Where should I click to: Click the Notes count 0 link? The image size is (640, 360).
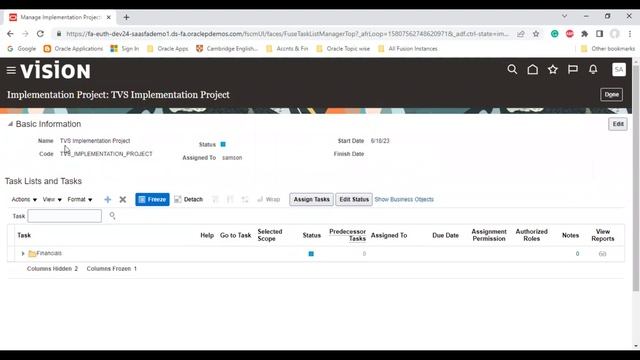577,254
